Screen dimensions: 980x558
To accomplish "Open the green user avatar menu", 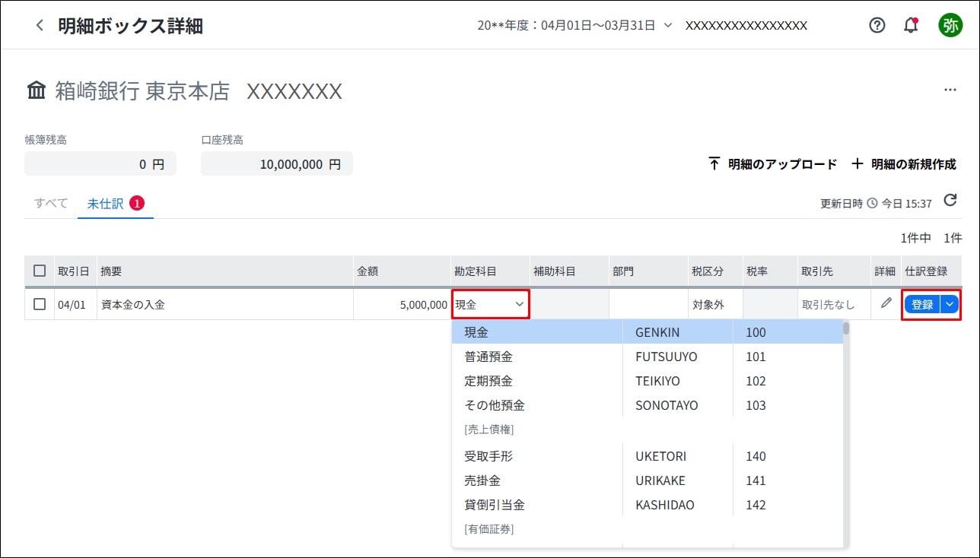I will (950, 25).
